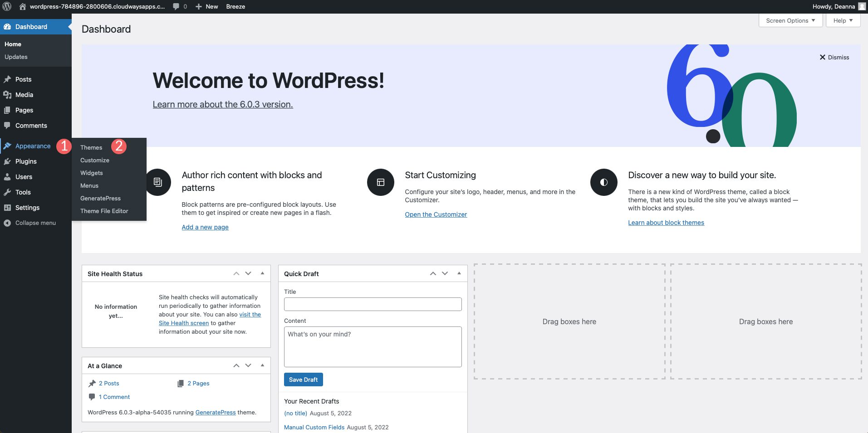
Task: Open the Help dropdown
Action: [x=842, y=20]
